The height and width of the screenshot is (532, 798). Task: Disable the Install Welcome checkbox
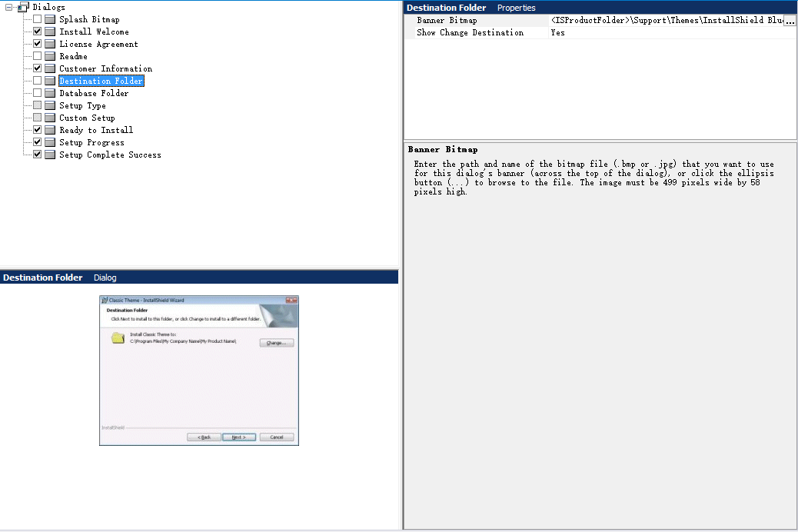[37, 32]
